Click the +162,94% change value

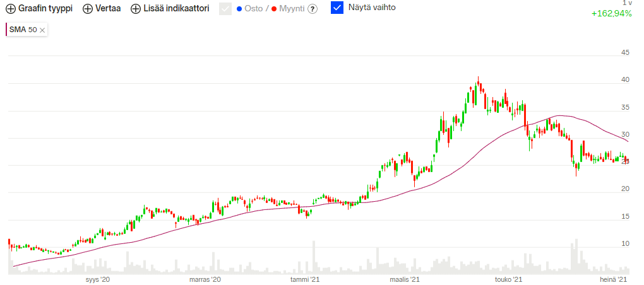tap(611, 13)
